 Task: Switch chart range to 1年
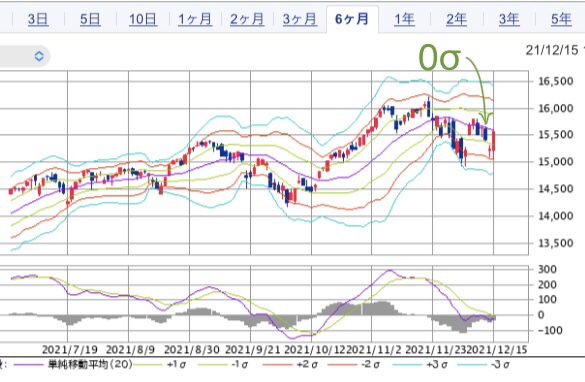[404, 19]
